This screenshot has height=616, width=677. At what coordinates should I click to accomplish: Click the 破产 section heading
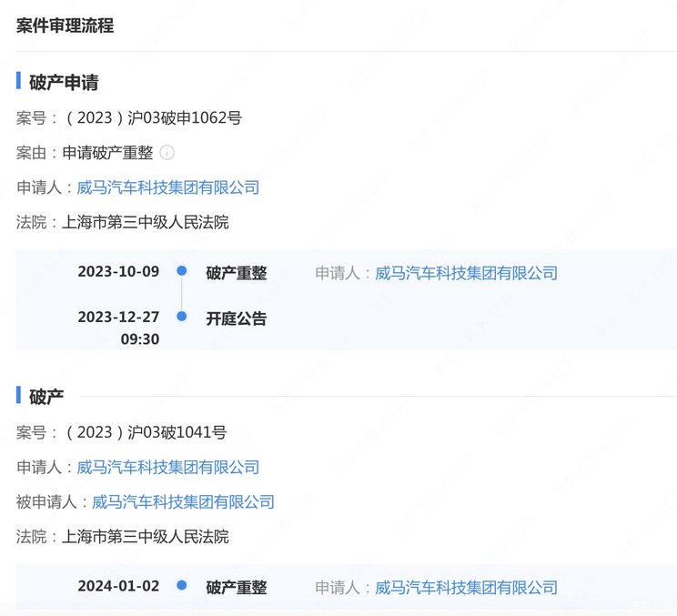[46, 397]
